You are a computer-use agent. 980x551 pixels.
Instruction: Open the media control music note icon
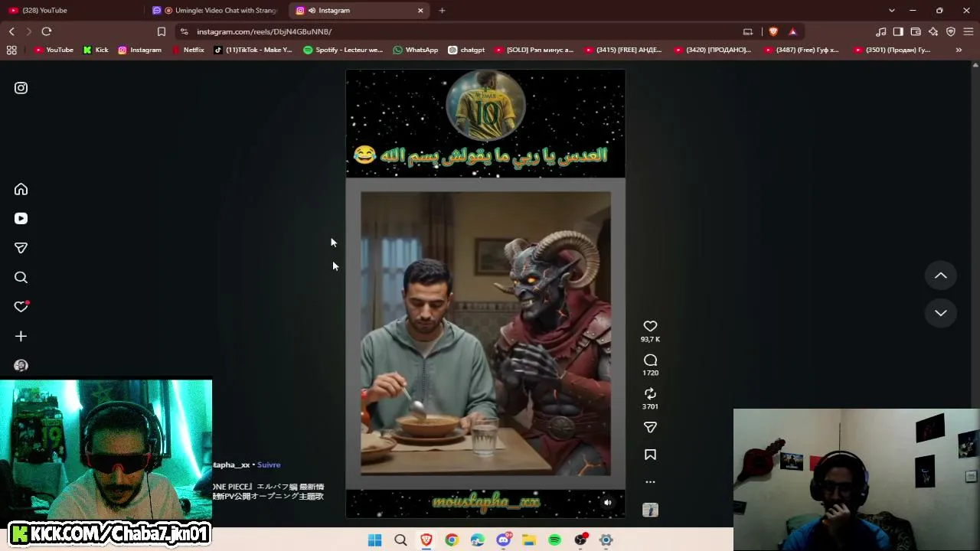pyautogui.click(x=881, y=31)
